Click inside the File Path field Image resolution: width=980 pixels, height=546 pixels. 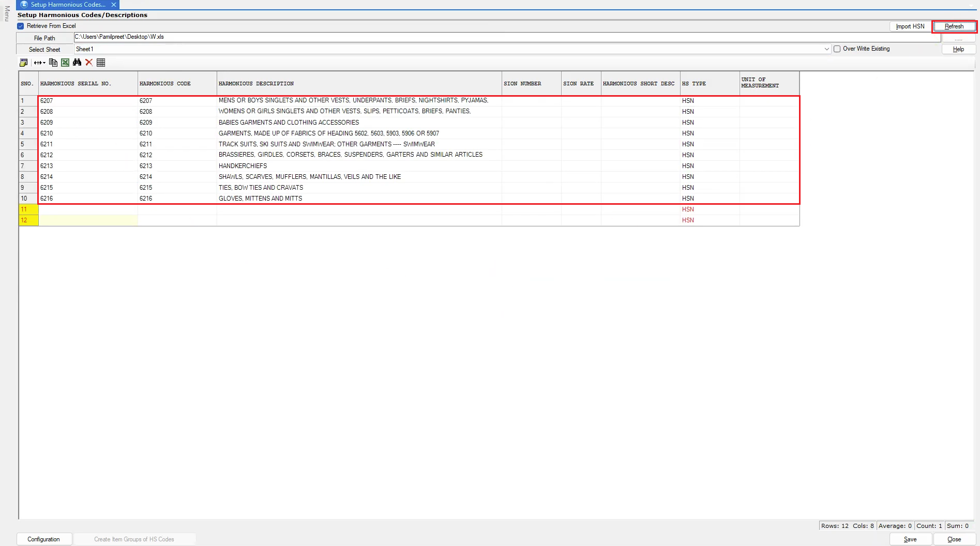pyautogui.click(x=507, y=37)
